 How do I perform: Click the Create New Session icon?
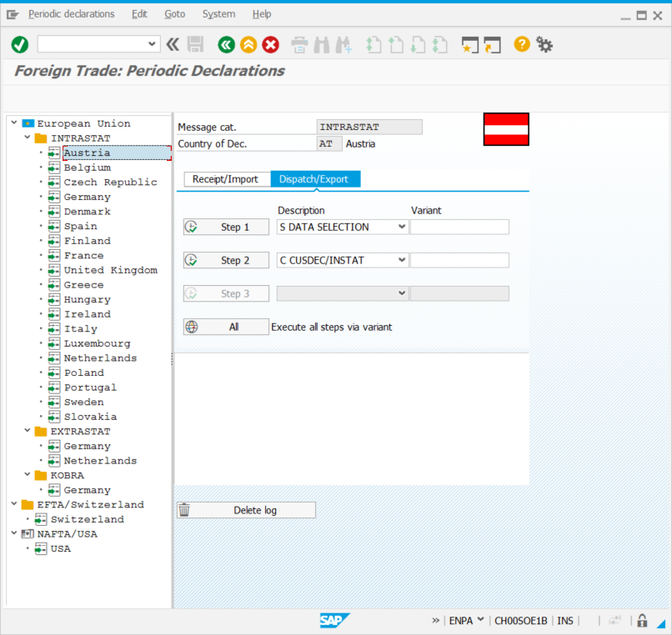(469, 44)
